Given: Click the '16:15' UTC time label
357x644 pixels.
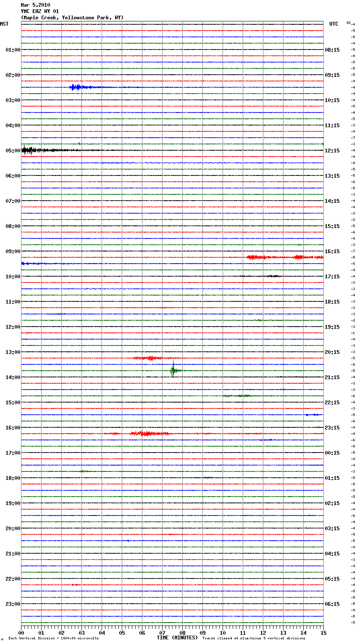Looking at the screenshot, I should [332, 251].
